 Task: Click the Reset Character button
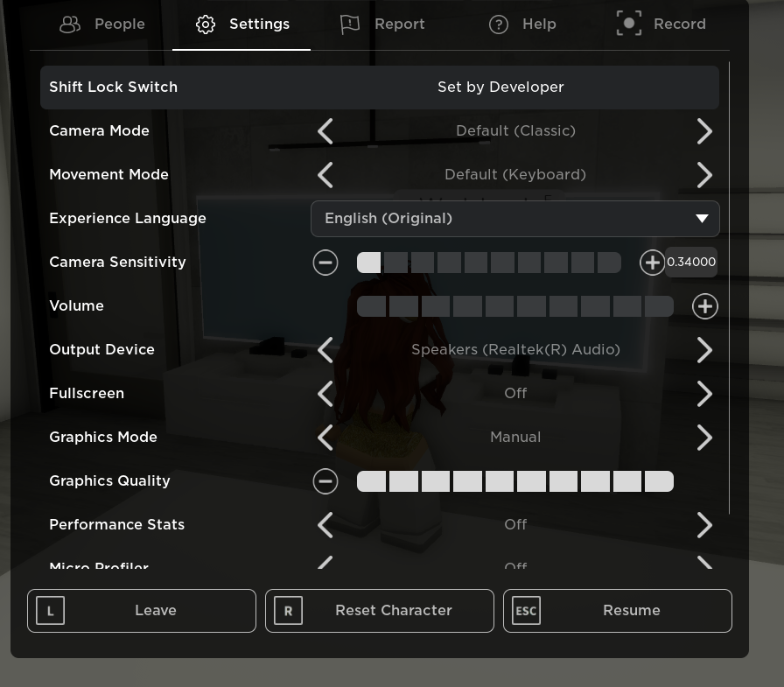click(x=380, y=611)
